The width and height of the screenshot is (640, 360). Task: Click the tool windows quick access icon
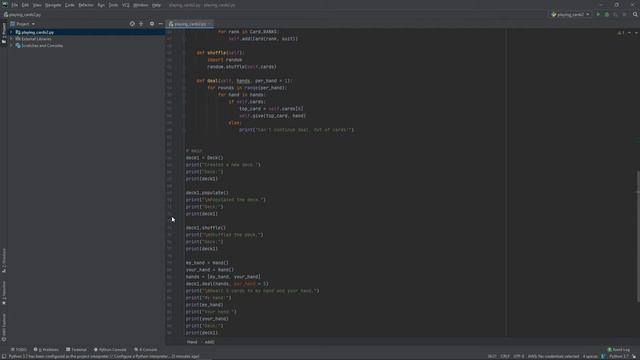pos(3,356)
